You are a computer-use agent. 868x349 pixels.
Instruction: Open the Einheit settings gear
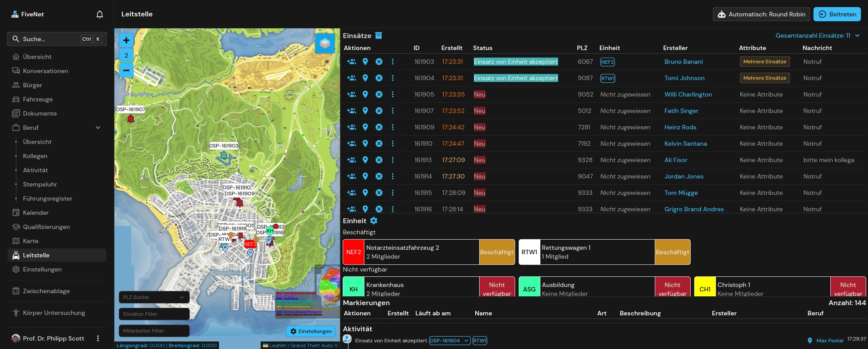(x=374, y=221)
